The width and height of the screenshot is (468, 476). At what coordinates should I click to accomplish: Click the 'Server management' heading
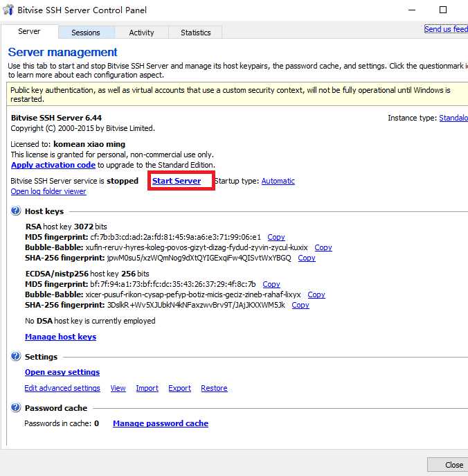(x=62, y=52)
